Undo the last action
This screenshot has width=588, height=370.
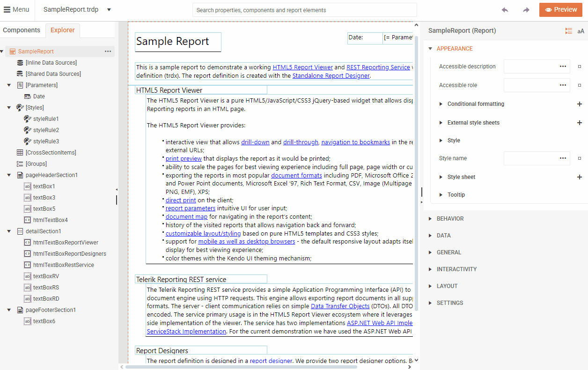[505, 10]
